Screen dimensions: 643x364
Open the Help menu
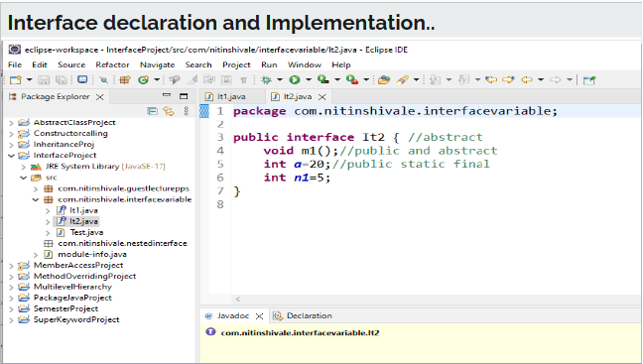coord(341,64)
